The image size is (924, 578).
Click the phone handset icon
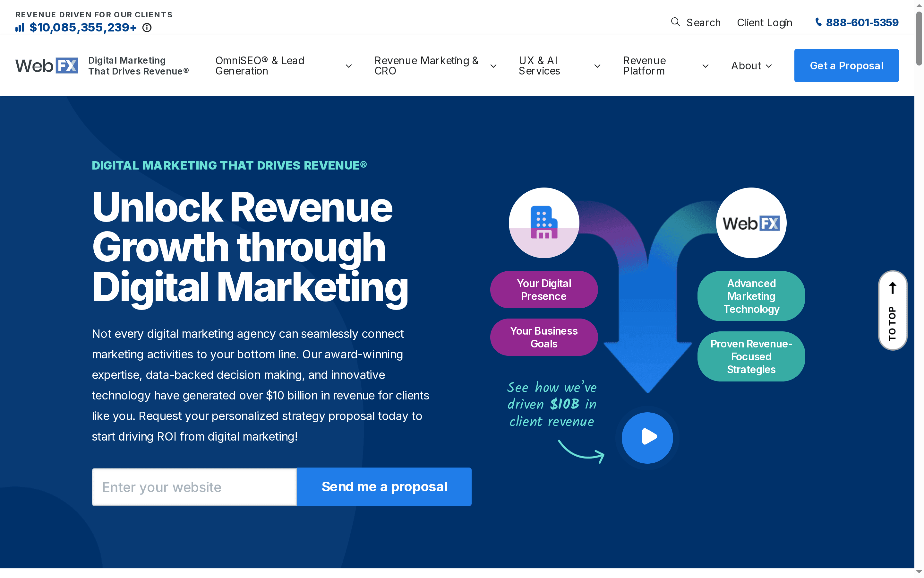click(x=819, y=22)
